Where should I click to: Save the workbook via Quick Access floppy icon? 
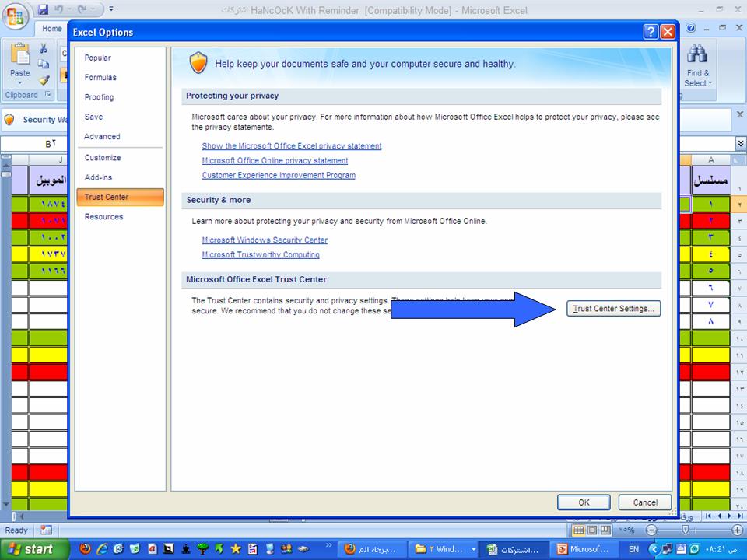[x=43, y=9]
